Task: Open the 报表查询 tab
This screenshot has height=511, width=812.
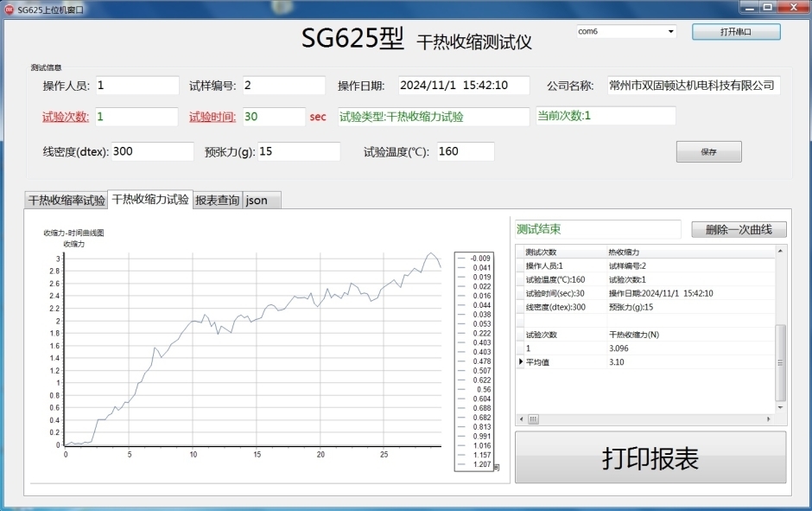Action: 218,201
